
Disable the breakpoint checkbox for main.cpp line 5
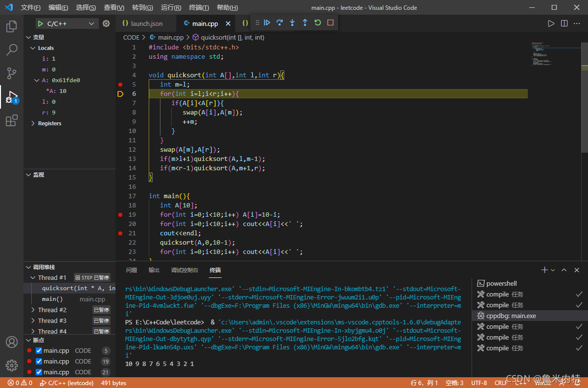pyautogui.click(x=40, y=350)
